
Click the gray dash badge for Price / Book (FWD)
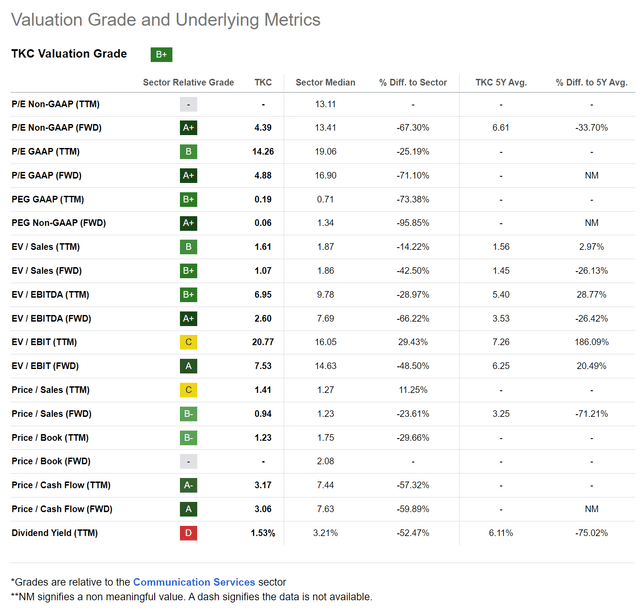click(188, 461)
